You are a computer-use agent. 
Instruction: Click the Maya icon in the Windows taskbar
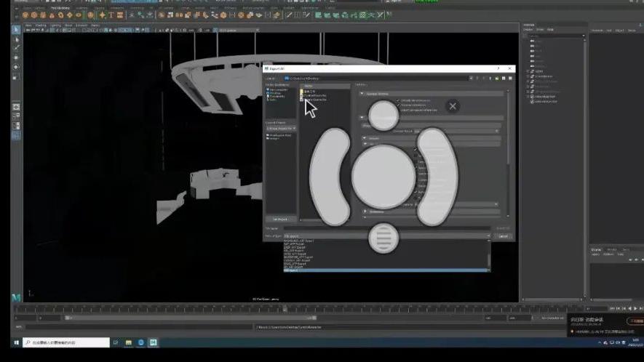point(154,342)
